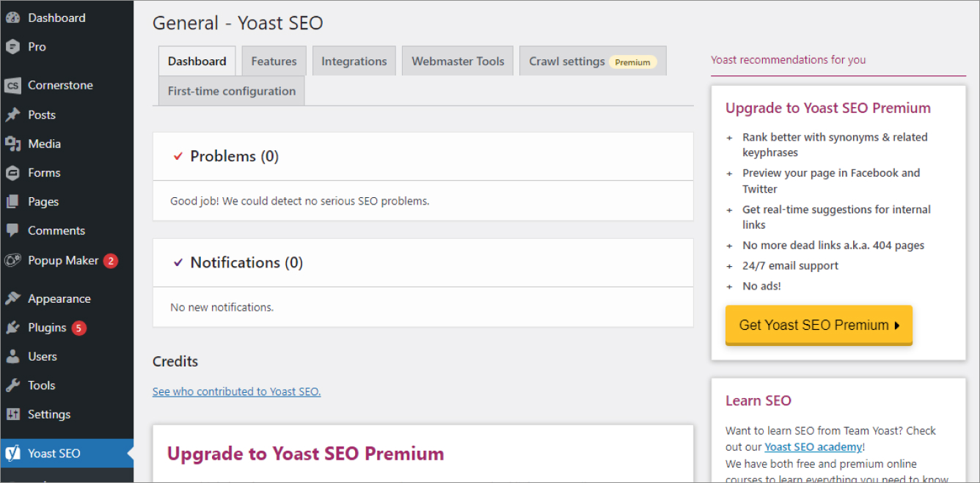
Task: Click the Tools wrench icon
Action: [12, 386]
